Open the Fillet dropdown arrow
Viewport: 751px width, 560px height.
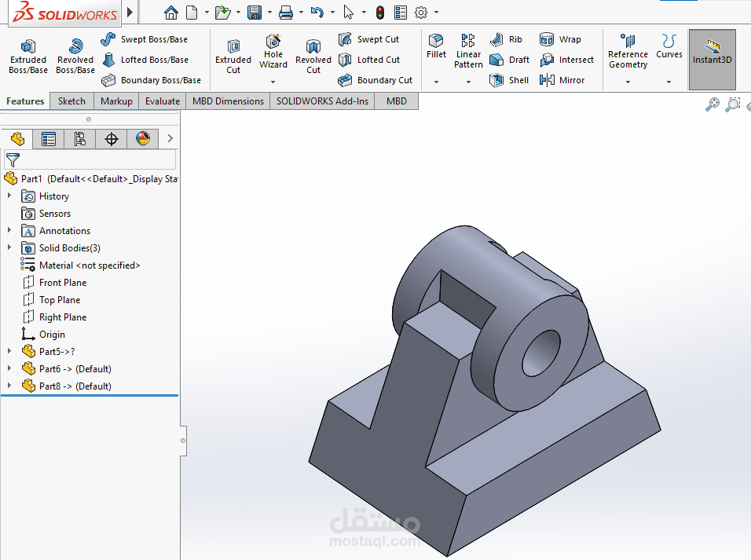pos(436,82)
